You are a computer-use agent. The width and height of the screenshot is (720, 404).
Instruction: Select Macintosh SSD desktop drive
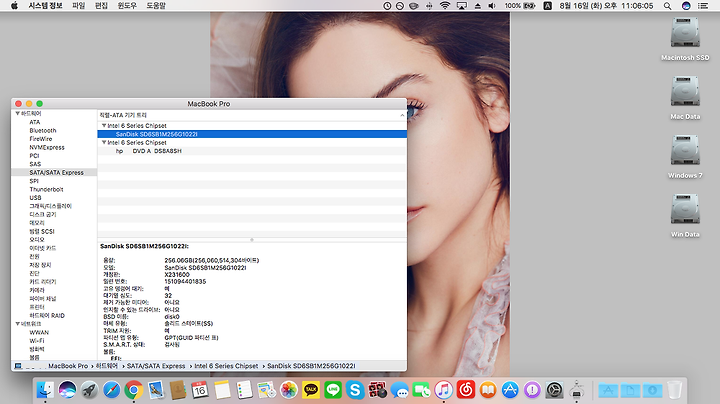pyautogui.click(x=685, y=39)
